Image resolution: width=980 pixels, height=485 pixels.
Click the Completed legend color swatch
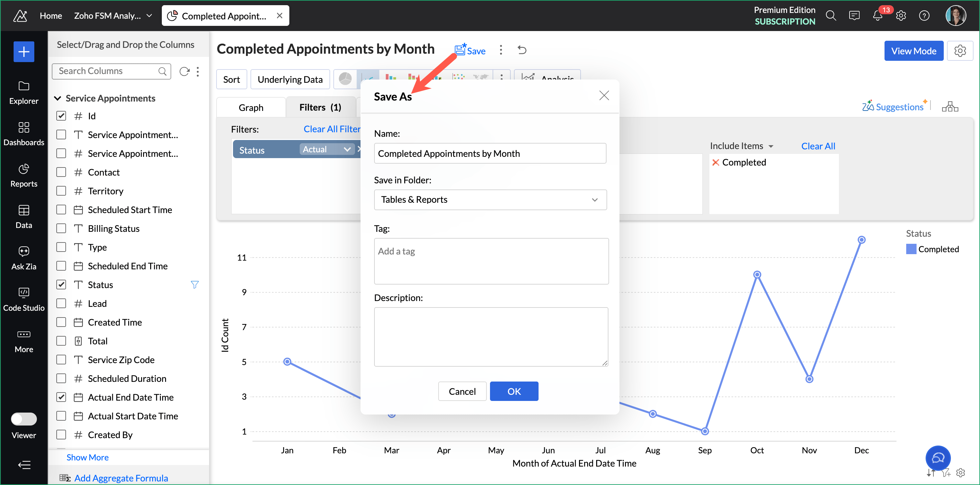pos(911,249)
